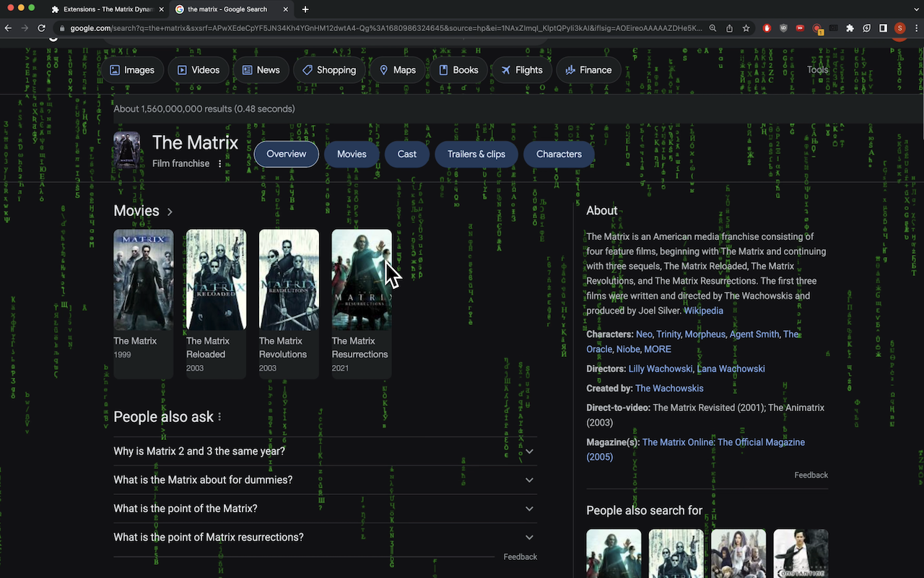
Task: Filter results by Books
Action: coord(458,70)
